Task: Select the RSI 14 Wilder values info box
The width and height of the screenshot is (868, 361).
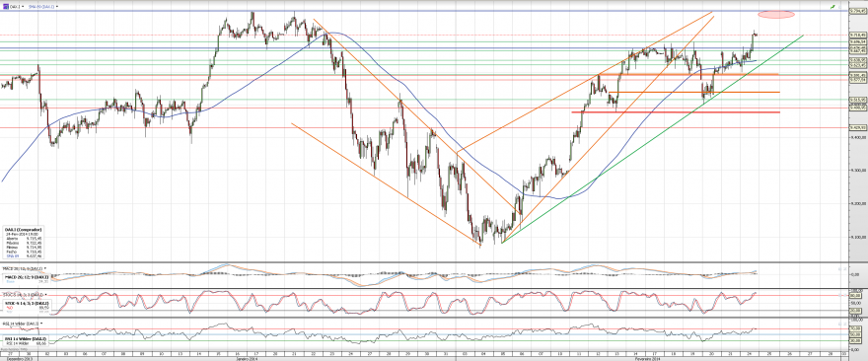Action: point(25,340)
